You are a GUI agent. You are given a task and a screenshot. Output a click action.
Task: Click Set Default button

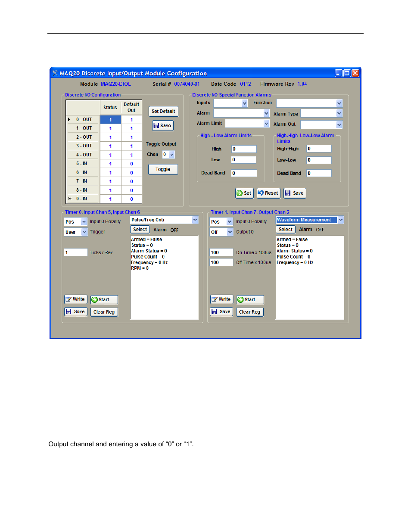click(x=163, y=111)
